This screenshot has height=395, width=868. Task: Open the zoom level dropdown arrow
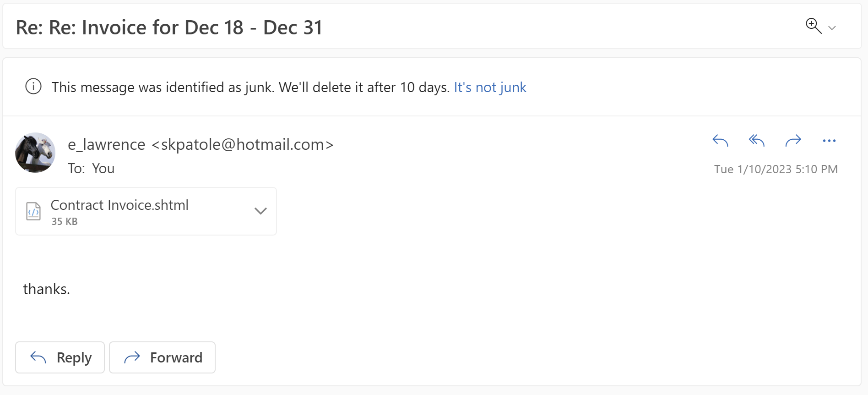pyautogui.click(x=832, y=28)
